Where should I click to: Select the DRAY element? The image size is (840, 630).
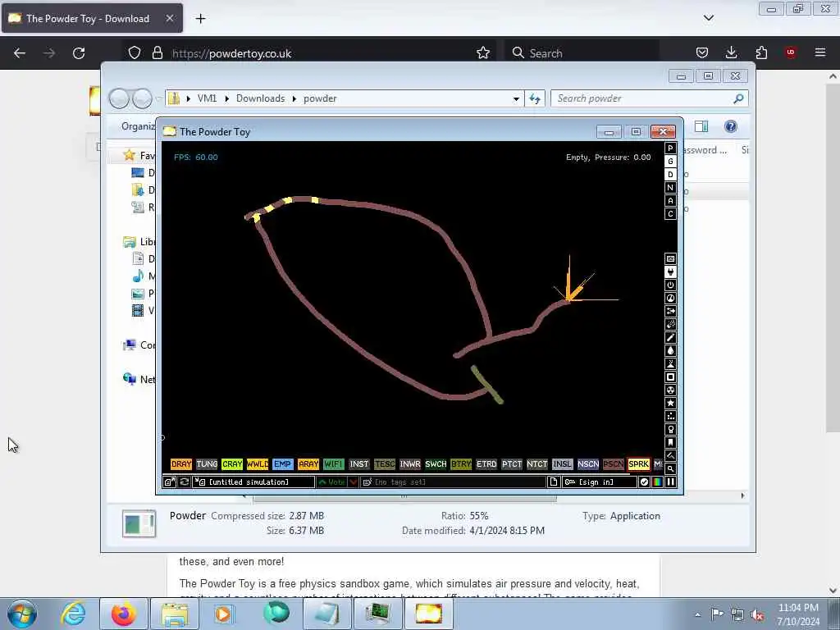coord(181,464)
